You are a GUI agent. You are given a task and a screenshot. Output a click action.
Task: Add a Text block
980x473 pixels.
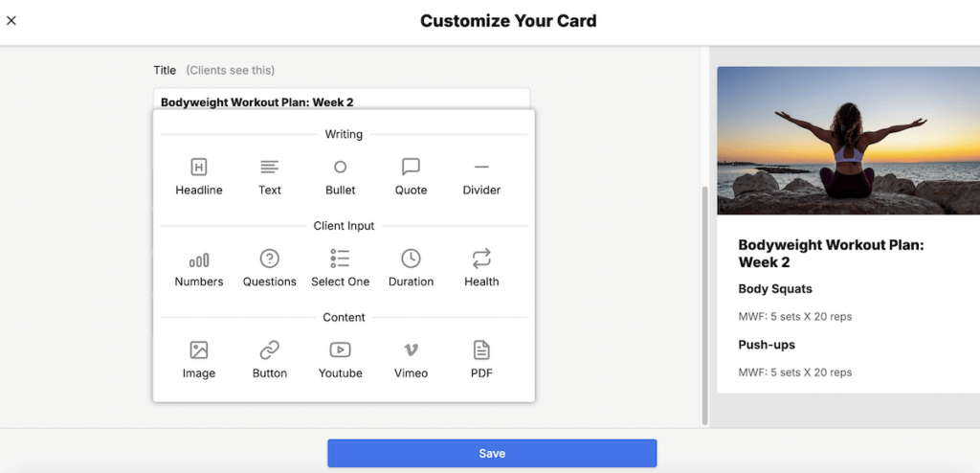[x=270, y=176]
